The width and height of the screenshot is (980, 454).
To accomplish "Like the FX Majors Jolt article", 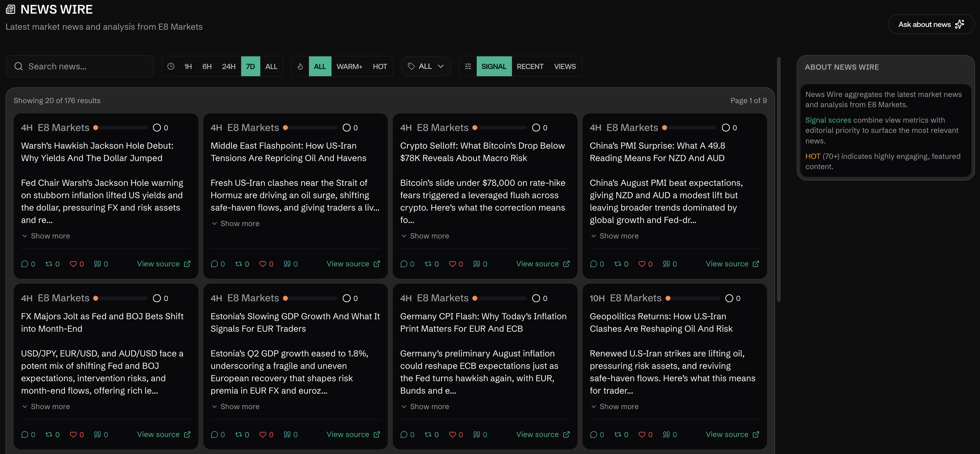I will 73,434.
